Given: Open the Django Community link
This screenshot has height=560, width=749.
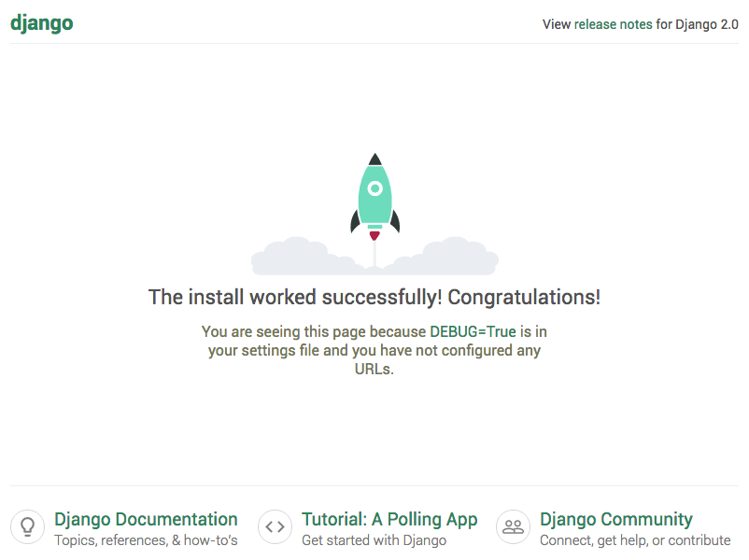Looking at the screenshot, I should click(617, 519).
